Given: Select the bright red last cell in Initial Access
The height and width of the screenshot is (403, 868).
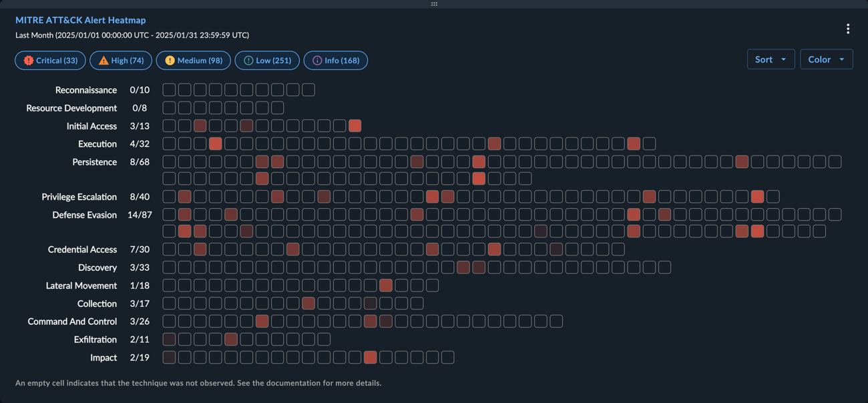Looking at the screenshot, I should pyautogui.click(x=355, y=125).
